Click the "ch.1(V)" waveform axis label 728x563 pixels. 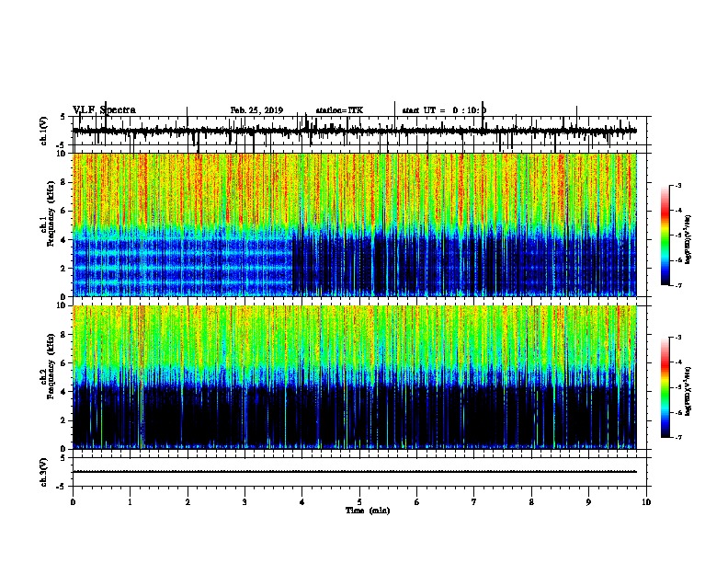click(44, 131)
